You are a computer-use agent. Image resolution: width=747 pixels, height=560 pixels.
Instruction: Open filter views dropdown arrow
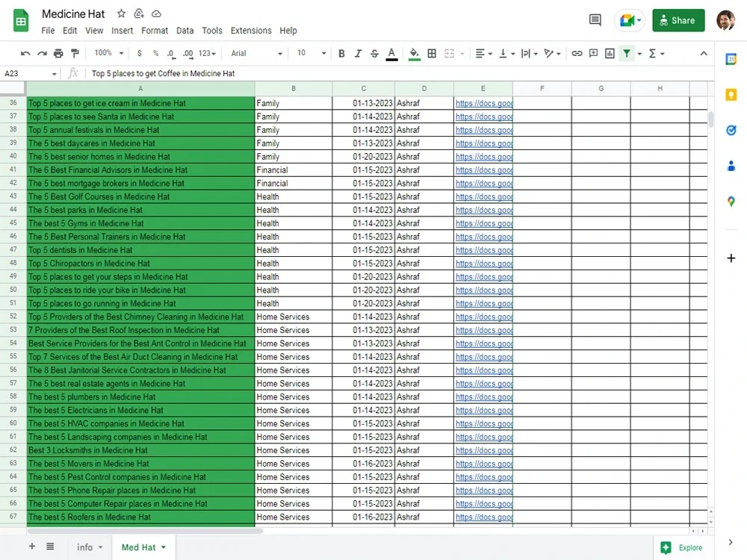click(x=639, y=54)
